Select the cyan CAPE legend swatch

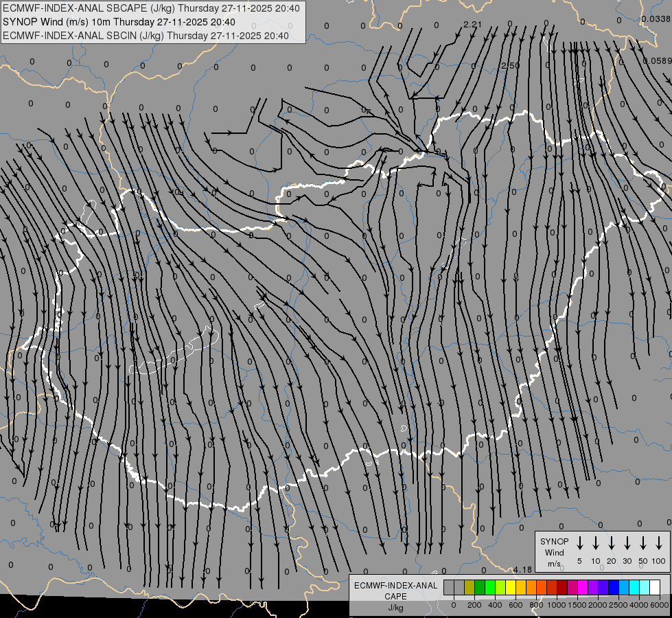tap(634, 587)
